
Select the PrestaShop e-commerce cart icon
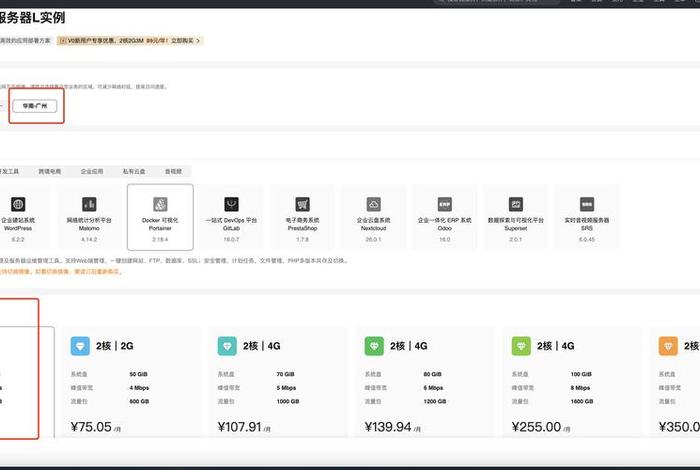(302, 204)
